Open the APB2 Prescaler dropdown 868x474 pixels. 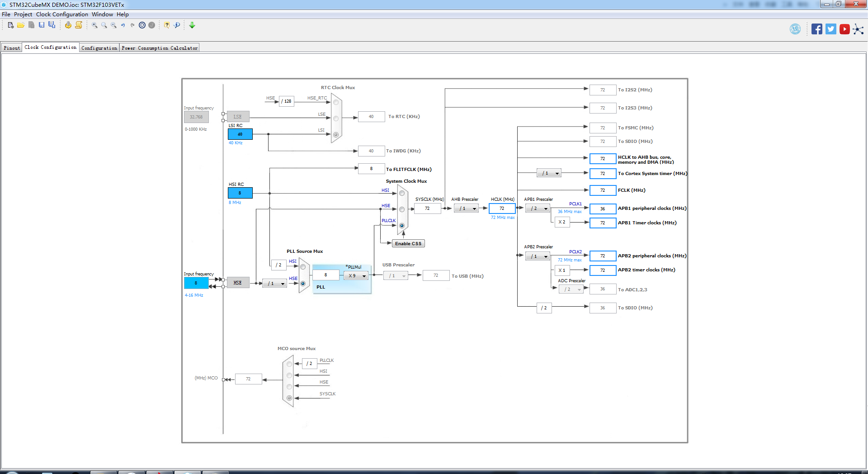(x=538, y=256)
